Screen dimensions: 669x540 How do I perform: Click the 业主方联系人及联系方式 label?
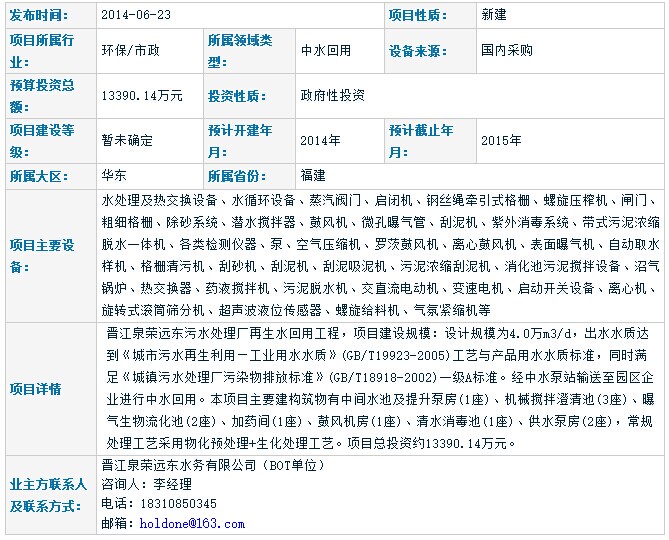click(48, 495)
